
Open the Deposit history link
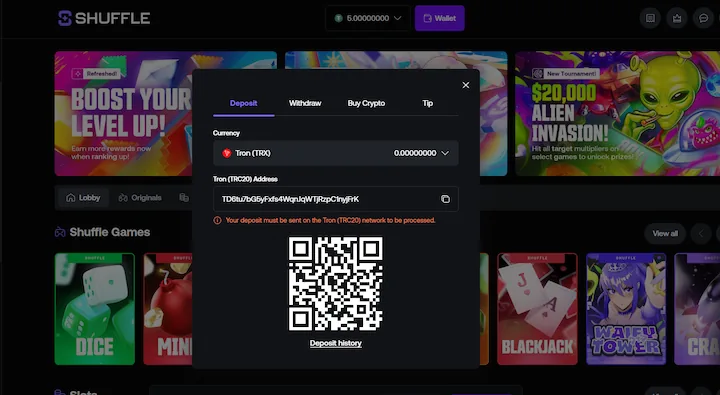(x=336, y=343)
